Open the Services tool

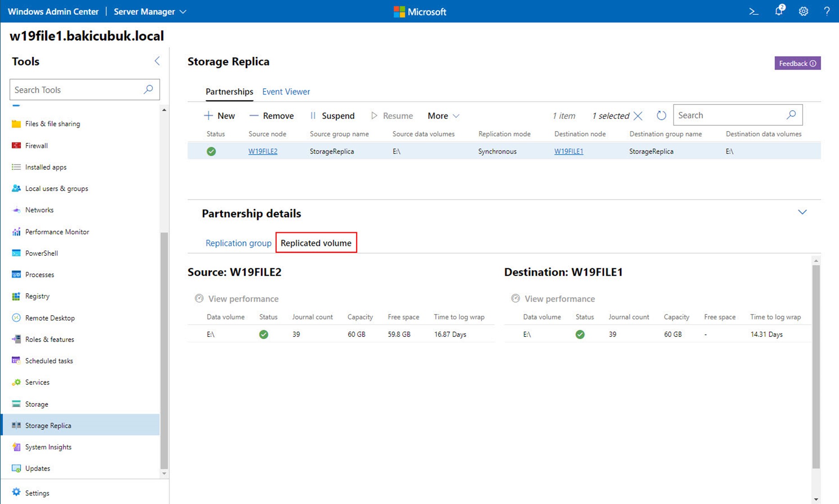(x=37, y=382)
